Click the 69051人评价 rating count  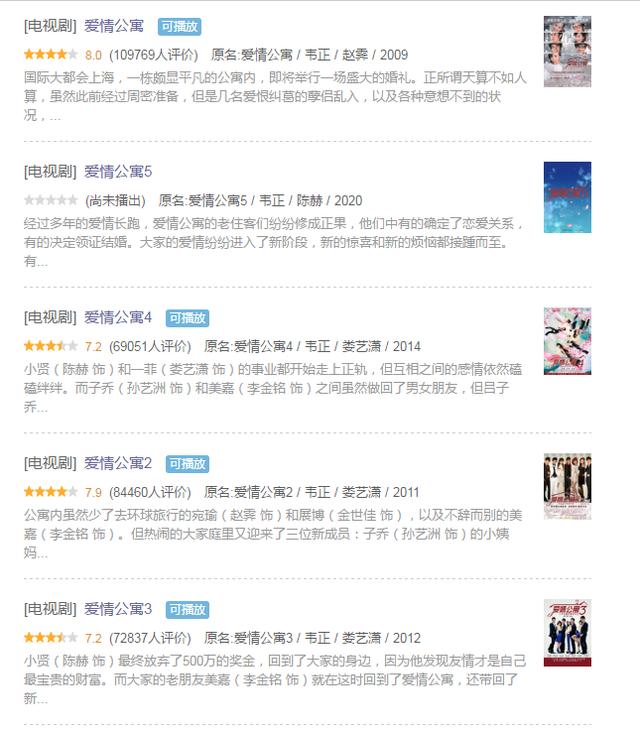click(x=150, y=346)
